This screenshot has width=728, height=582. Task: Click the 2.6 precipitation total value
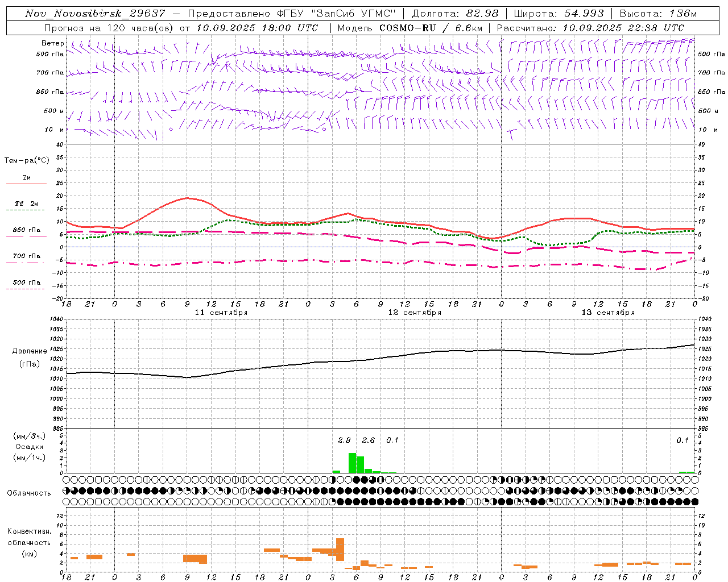369,440
